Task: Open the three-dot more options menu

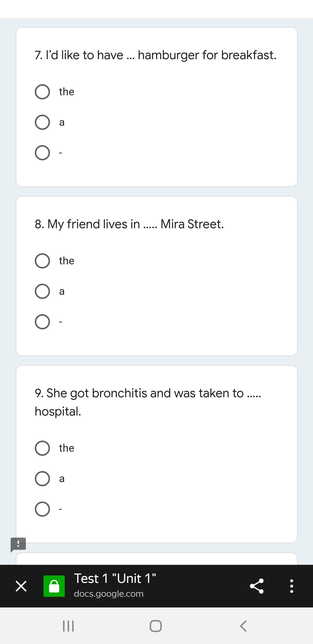Action: tap(291, 586)
